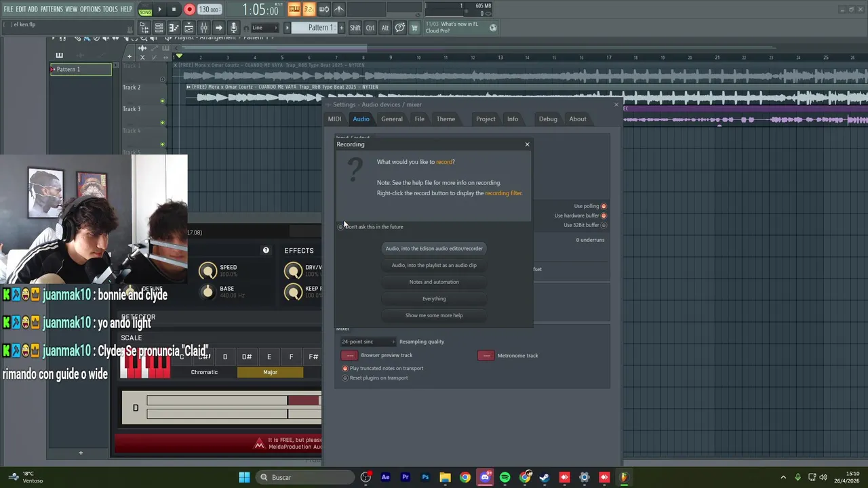This screenshot has height=488, width=868.
Task: Click the plus button beside Pattern 1
Action: [x=341, y=28]
